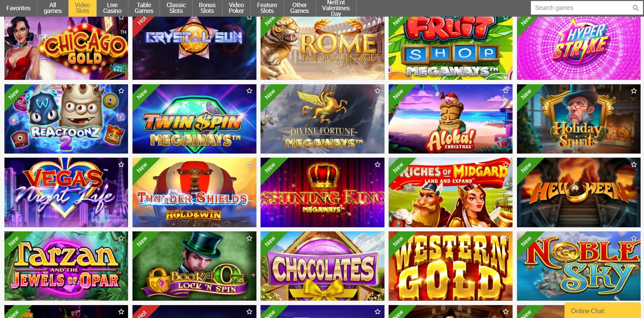Screen dimensions: 644x318
Task: Mark Vegas Night Life as favorite star
Action: (x=121, y=164)
